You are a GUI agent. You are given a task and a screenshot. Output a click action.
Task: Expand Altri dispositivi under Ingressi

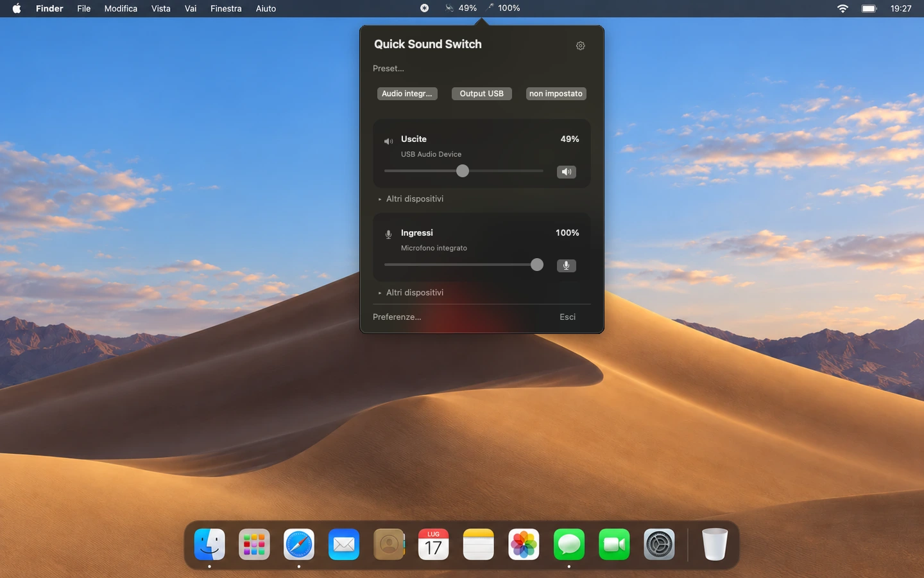[x=411, y=293]
